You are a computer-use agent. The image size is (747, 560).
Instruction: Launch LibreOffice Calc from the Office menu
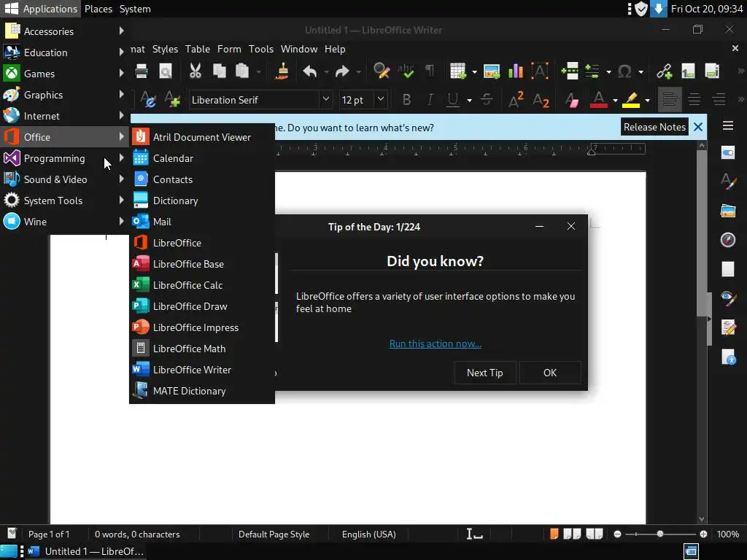point(202,285)
